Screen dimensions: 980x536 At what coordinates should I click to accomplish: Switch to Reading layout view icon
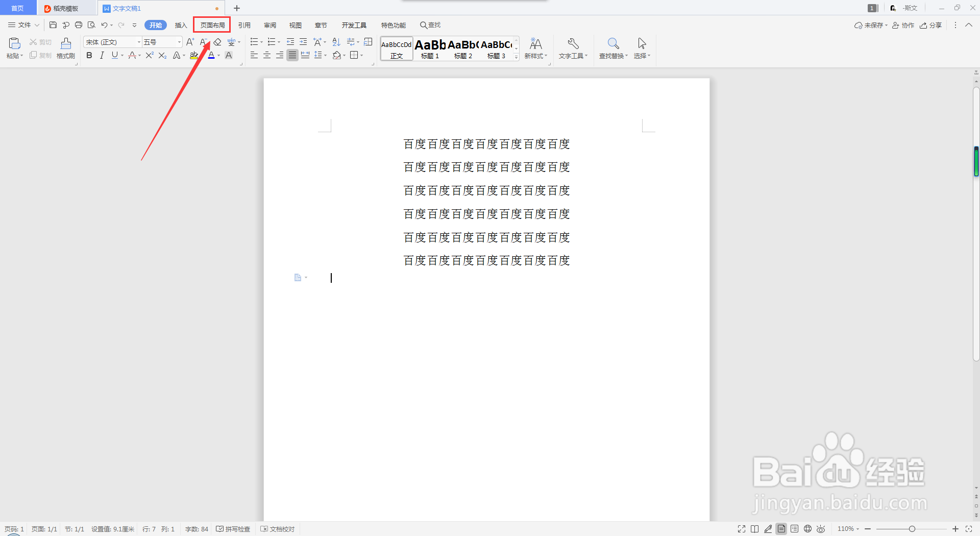coord(755,529)
